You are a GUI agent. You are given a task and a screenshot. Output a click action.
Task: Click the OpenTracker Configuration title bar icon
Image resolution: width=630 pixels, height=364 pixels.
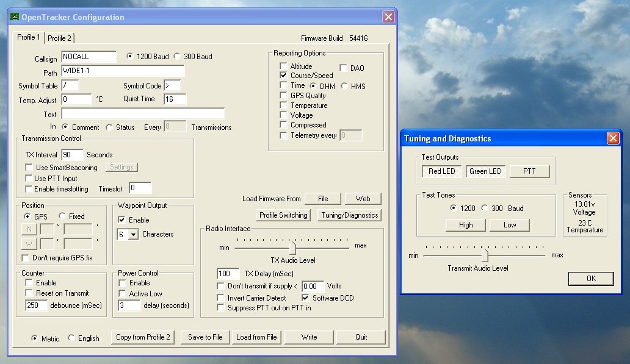coord(15,17)
